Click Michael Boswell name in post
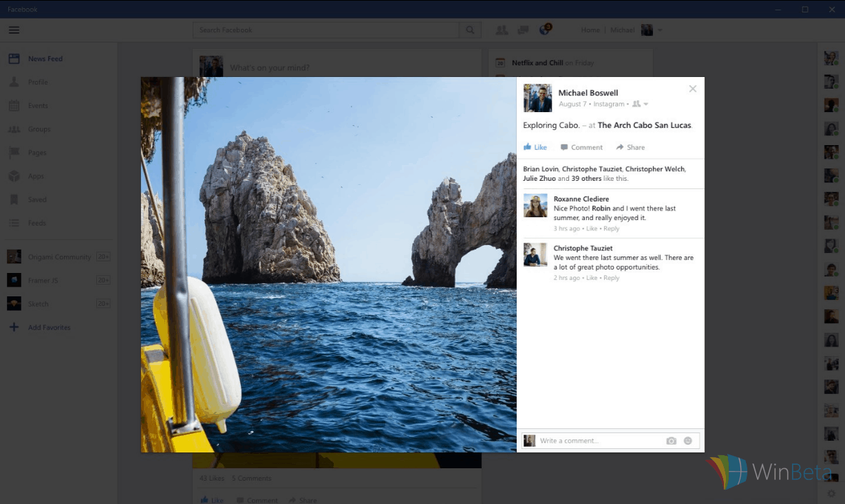Viewport: 845px width, 504px height. click(x=588, y=93)
